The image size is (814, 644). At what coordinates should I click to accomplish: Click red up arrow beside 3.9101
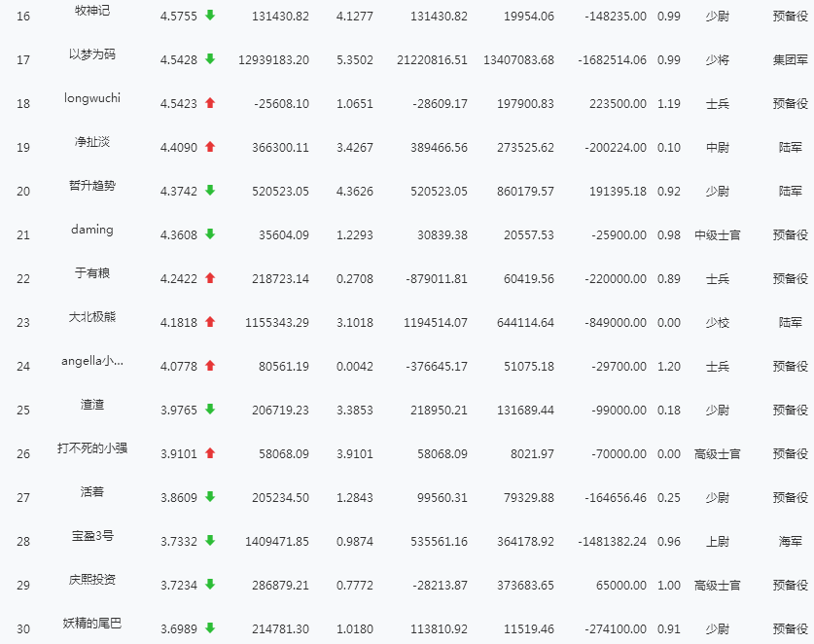pyautogui.click(x=210, y=453)
